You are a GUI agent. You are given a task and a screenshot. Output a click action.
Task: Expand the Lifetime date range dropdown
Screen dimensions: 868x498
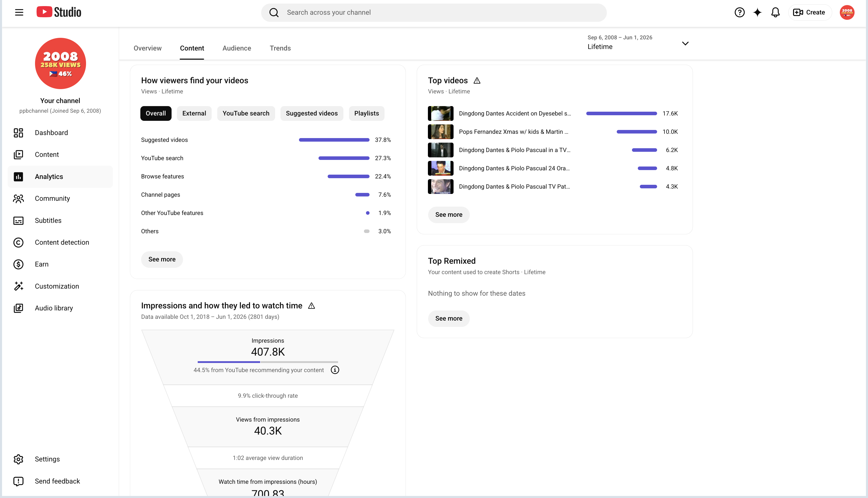[638, 43]
